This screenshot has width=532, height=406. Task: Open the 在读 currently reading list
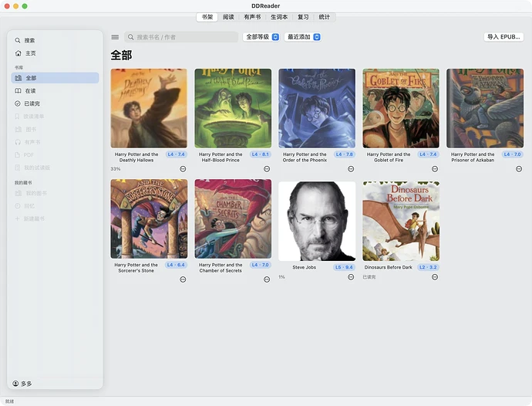pyautogui.click(x=55, y=91)
